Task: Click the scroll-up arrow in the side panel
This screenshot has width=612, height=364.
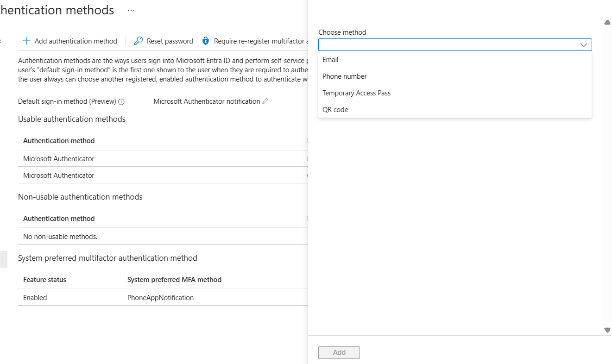Action: (607, 22)
